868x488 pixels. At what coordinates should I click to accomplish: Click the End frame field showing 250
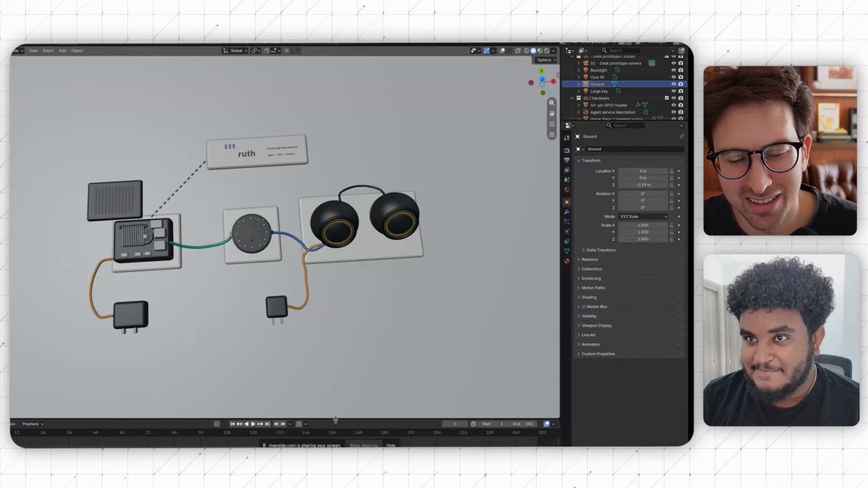[524, 424]
